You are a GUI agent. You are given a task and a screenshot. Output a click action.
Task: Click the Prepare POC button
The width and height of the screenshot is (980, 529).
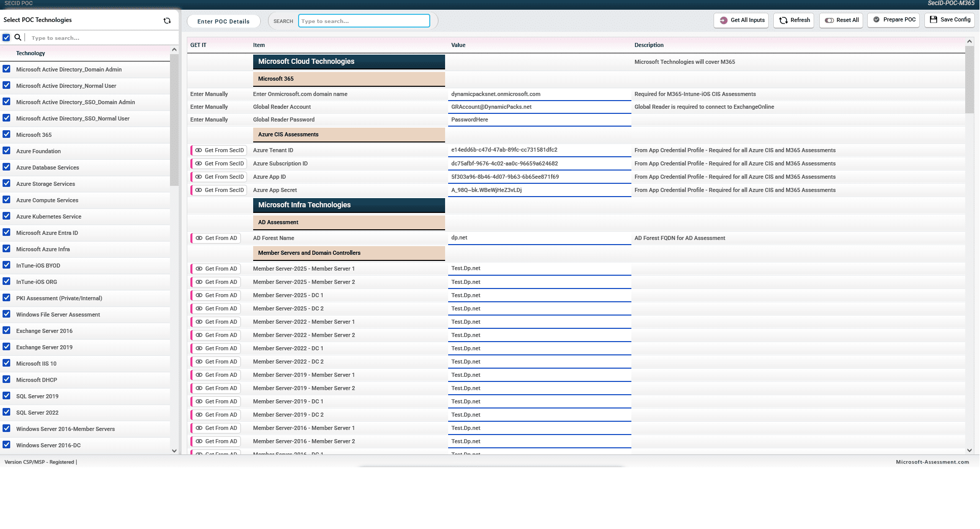click(x=893, y=20)
